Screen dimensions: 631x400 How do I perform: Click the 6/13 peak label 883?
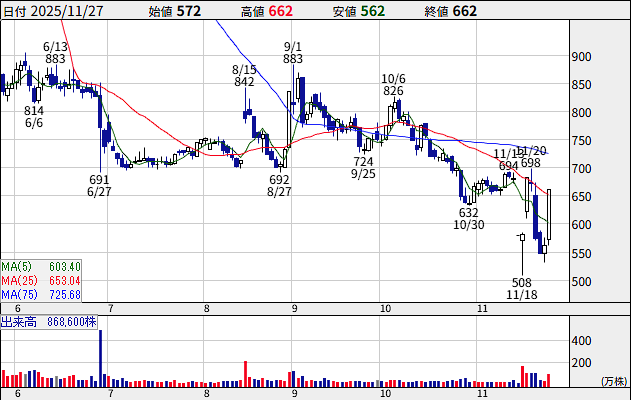coord(55,59)
